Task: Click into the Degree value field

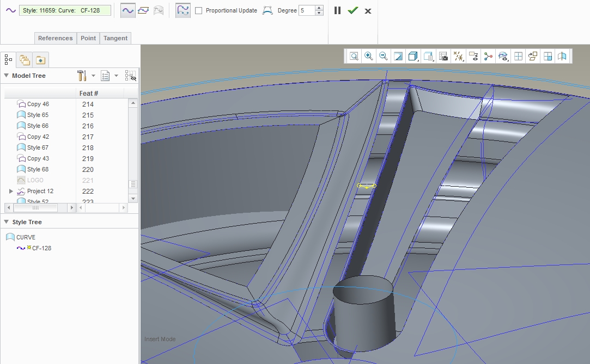Action: pyautogui.click(x=307, y=10)
